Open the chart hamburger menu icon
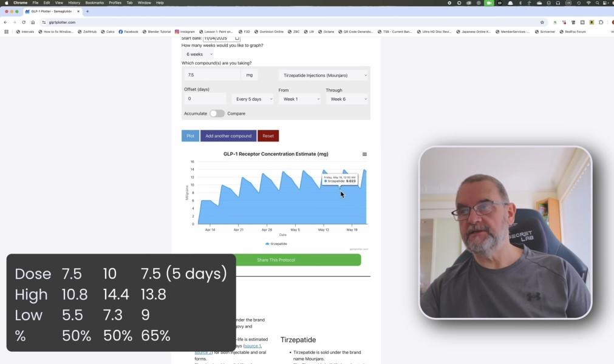 [x=364, y=154]
